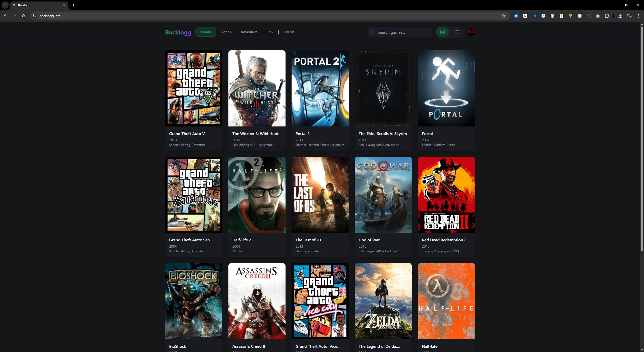Click 'The Elder Scrolls V: Skyrim' title
The image size is (644, 352).
tap(383, 134)
